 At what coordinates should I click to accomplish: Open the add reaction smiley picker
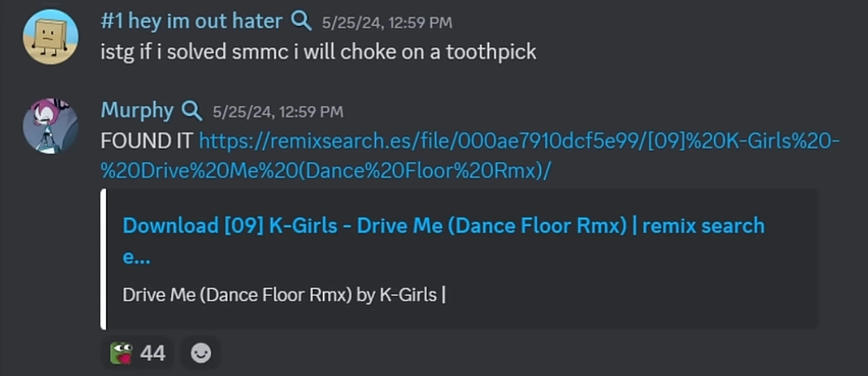click(201, 353)
